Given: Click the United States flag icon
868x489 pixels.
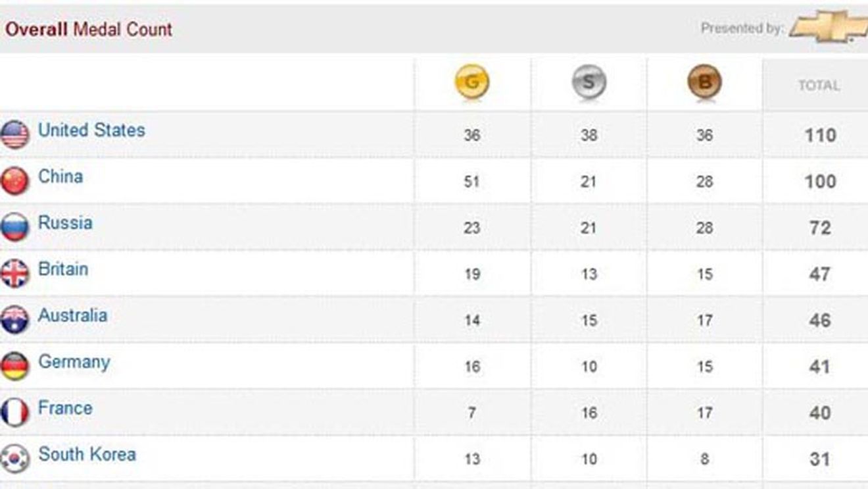Looking at the screenshot, I should (14, 135).
